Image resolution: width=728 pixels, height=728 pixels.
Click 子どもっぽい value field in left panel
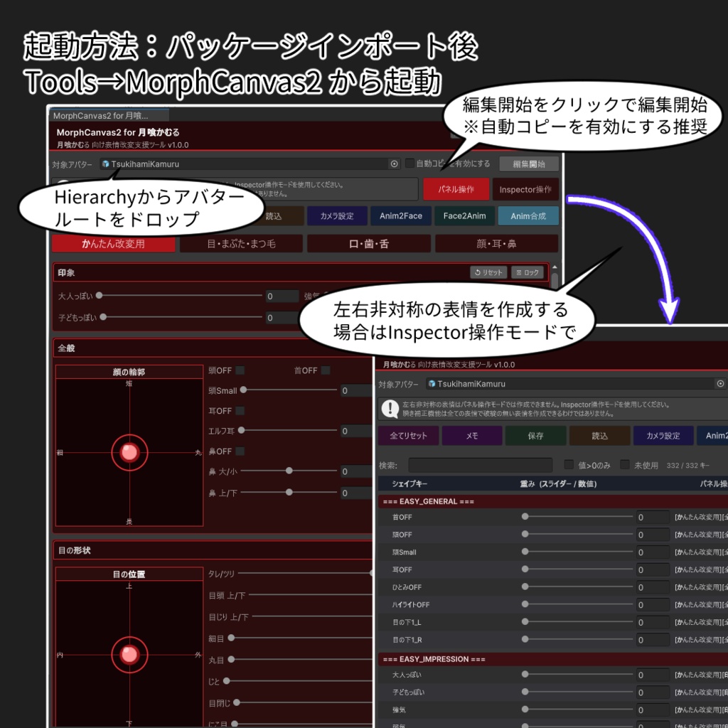282,318
